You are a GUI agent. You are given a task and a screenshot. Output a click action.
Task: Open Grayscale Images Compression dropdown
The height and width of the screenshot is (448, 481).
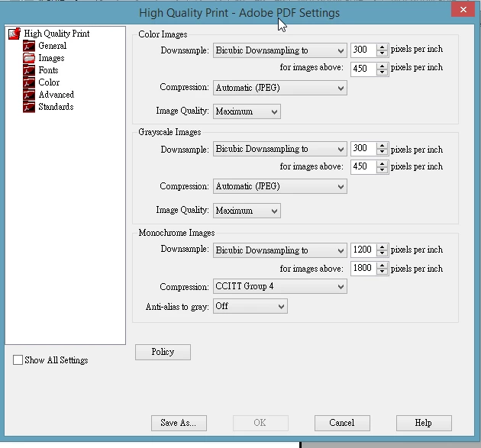click(x=279, y=186)
